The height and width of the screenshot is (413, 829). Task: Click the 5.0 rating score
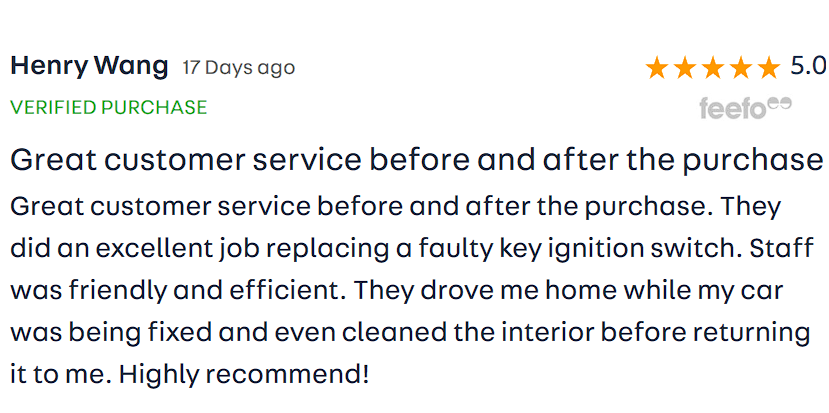[x=808, y=67]
